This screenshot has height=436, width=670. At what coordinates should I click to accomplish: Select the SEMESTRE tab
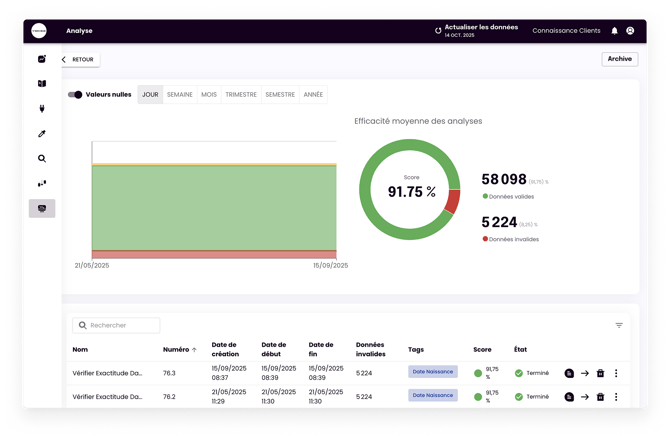coord(280,94)
